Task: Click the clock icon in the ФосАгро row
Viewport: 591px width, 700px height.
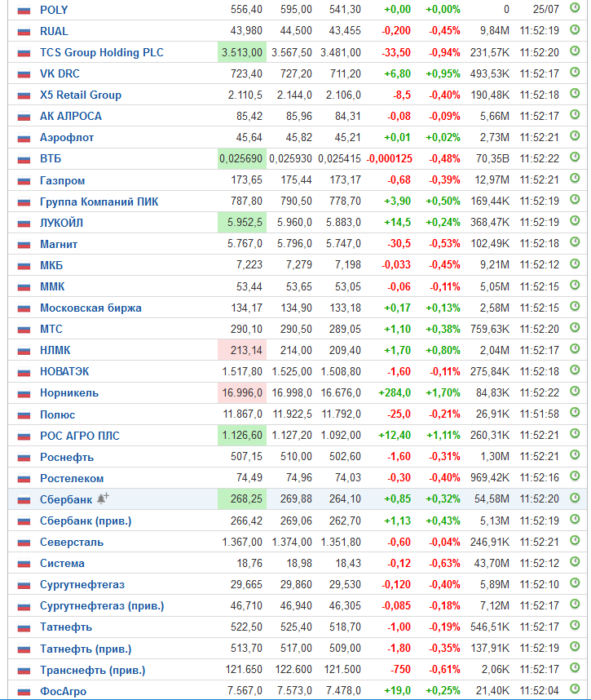Action: [x=575, y=689]
